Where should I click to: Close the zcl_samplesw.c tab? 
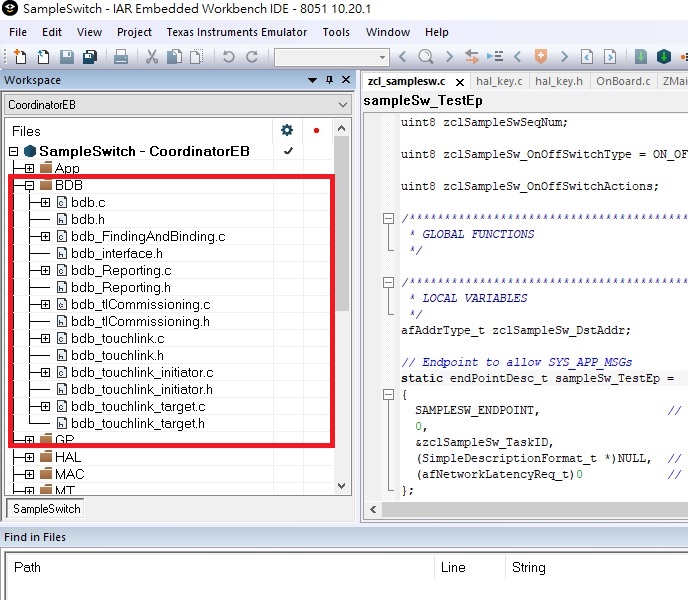[x=460, y=82]
